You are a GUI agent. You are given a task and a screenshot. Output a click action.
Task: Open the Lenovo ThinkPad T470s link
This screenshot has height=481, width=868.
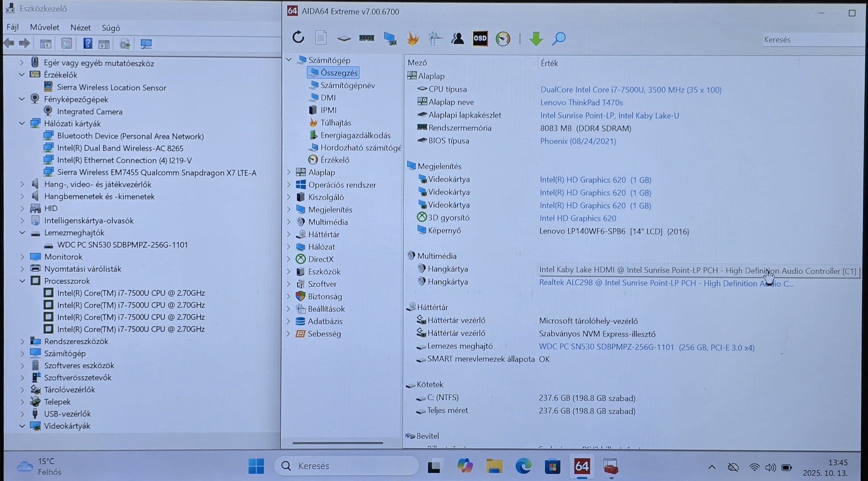pos(581,102)
